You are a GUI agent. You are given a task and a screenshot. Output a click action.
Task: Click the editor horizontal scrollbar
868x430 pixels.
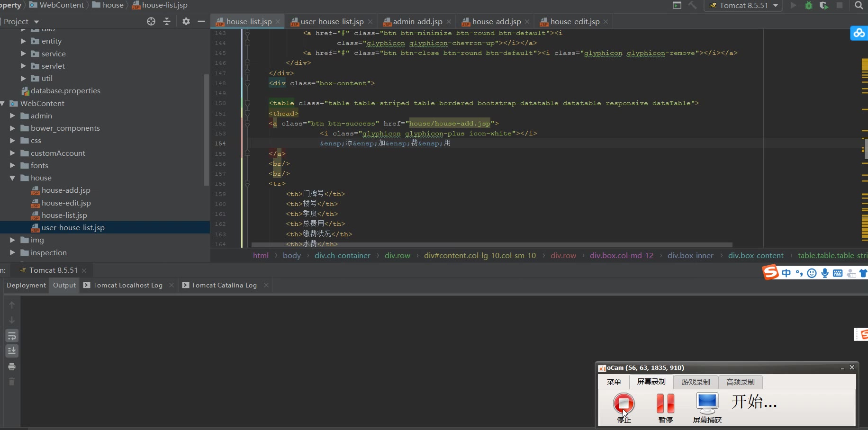point(491,245)
